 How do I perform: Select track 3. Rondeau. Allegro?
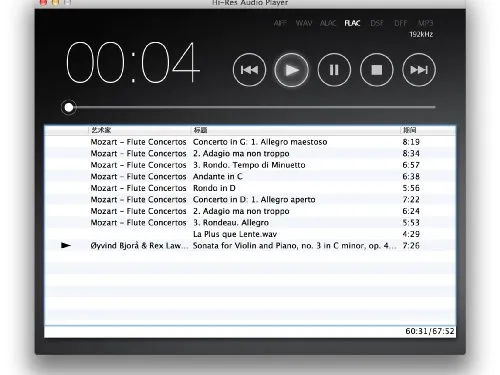tap(250, 223)
